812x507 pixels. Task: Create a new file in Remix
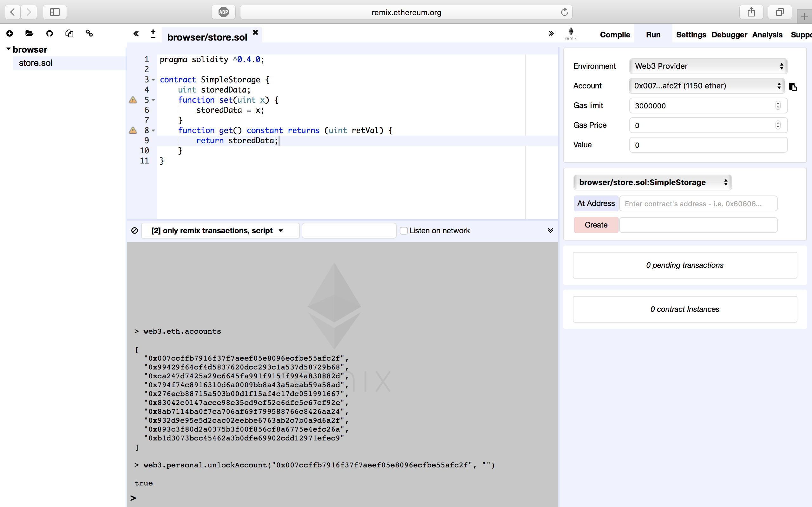point(10,33)
